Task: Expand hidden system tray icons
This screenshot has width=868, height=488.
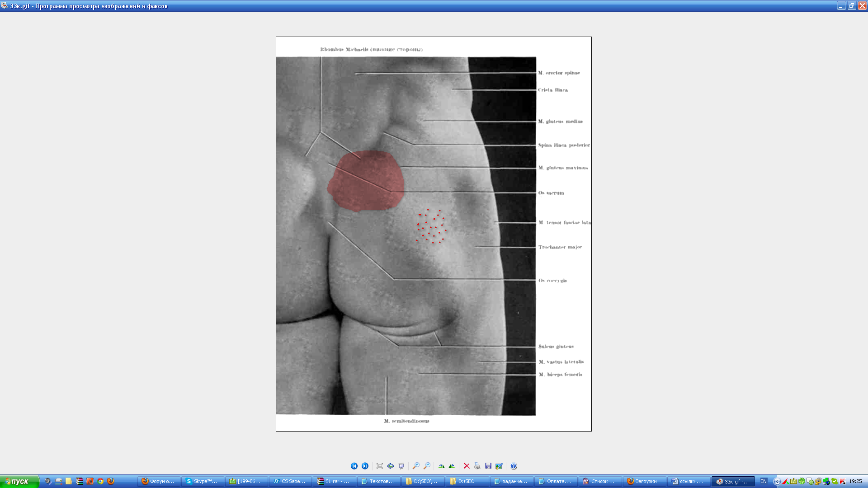Action: [777, 481]
